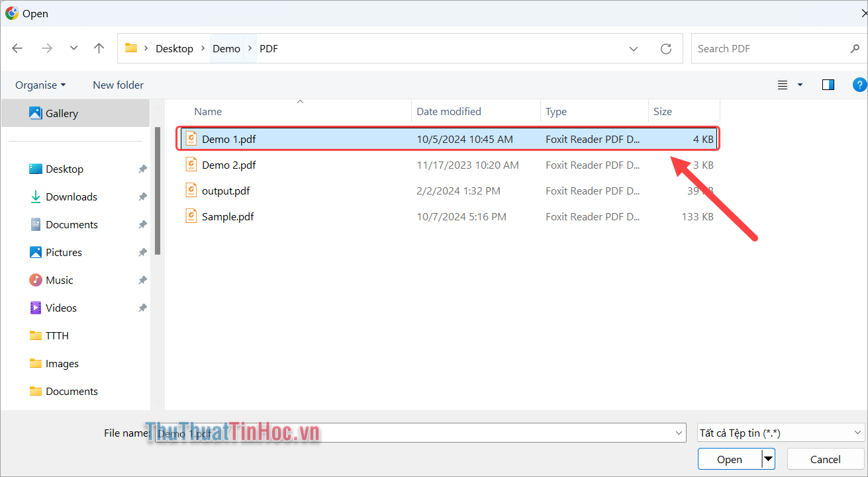Viewport: 868px width, 477px height.
Task: Select the file Sample.pdf
Action: (x=448, y=216)
